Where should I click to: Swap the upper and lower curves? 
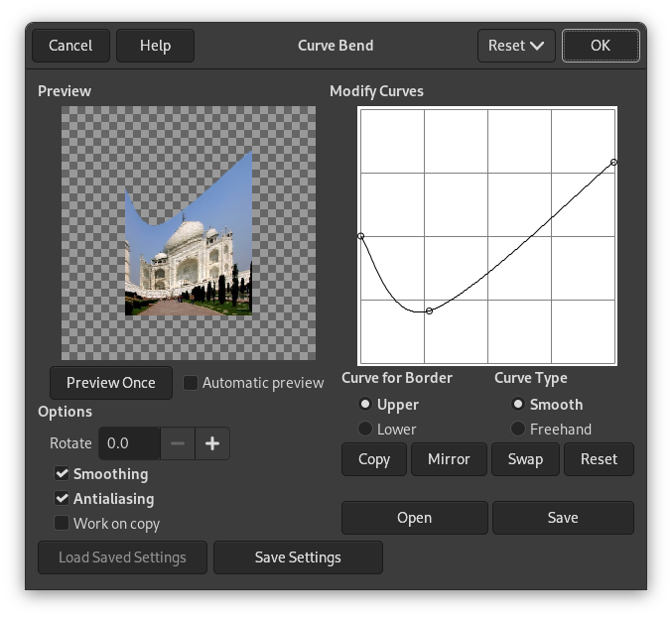point(526,459)
